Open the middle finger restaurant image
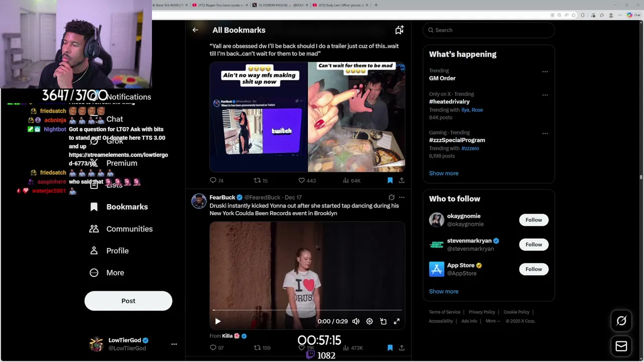This screenshot has height=362, width=644. pyautogui.click(x=357, y=117)
